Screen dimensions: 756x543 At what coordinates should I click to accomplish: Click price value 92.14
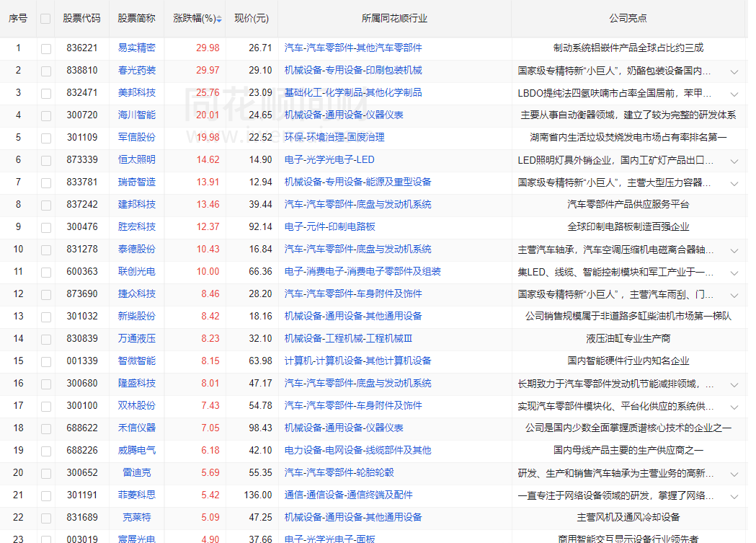260,226
